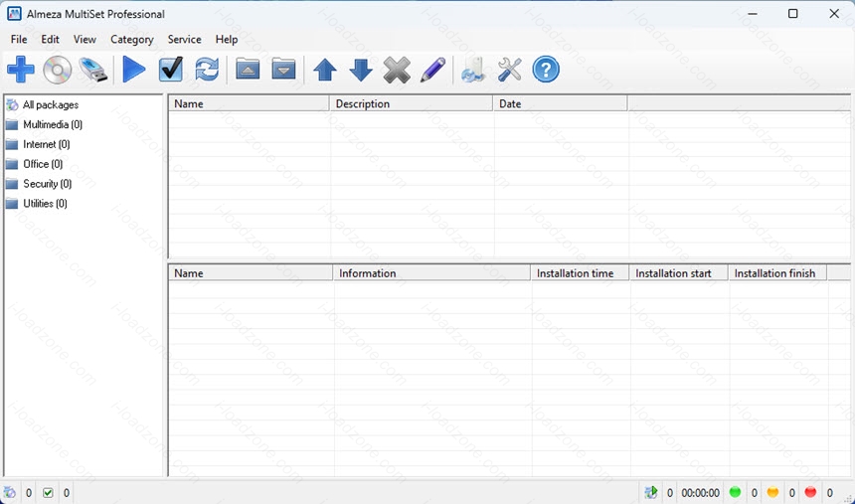The image size is (855, 504).
Task: Click the lower pane Name column header
Action: 251,273
